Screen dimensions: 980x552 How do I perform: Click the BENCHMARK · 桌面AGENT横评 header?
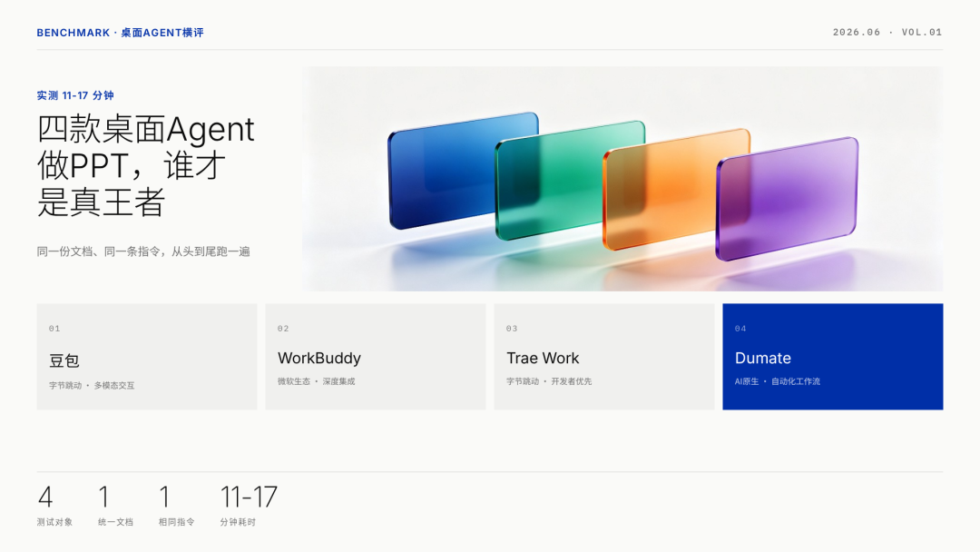pyautogui.click(x=120, y=33)
